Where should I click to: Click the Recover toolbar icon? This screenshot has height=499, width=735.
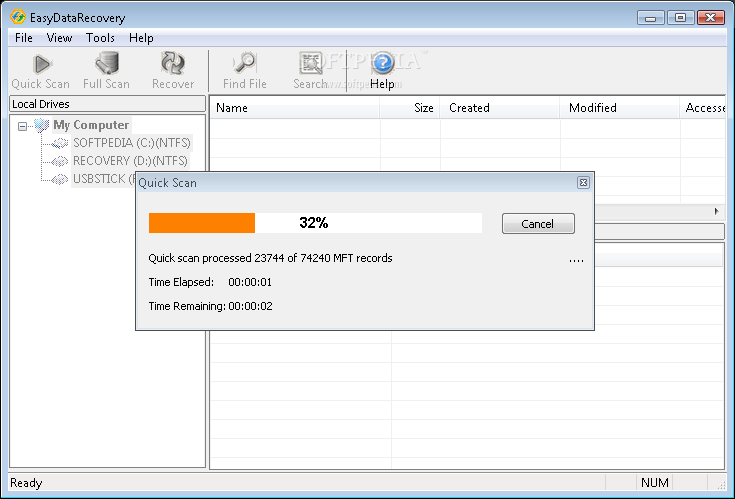click(x=173, y=71)
